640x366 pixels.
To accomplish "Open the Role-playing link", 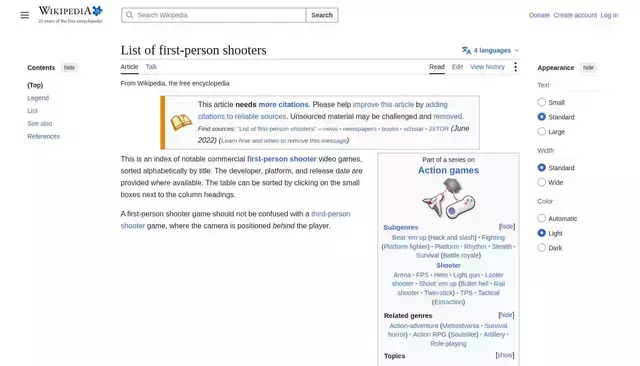I will (x=448, y=344).
